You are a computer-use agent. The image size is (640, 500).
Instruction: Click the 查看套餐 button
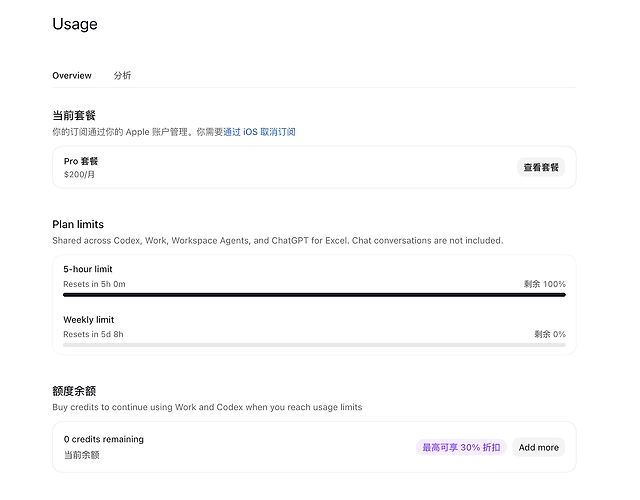[541, 167]
